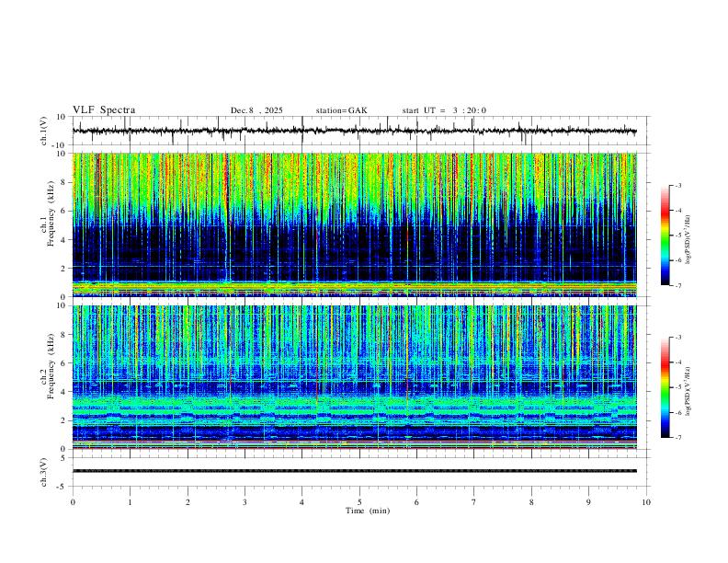Image resolution: width=728 pixels, height=563 pixels.
Task: Click the upper color bar 'log(PSD)(V²/Hz)' label
Action: 688,239
